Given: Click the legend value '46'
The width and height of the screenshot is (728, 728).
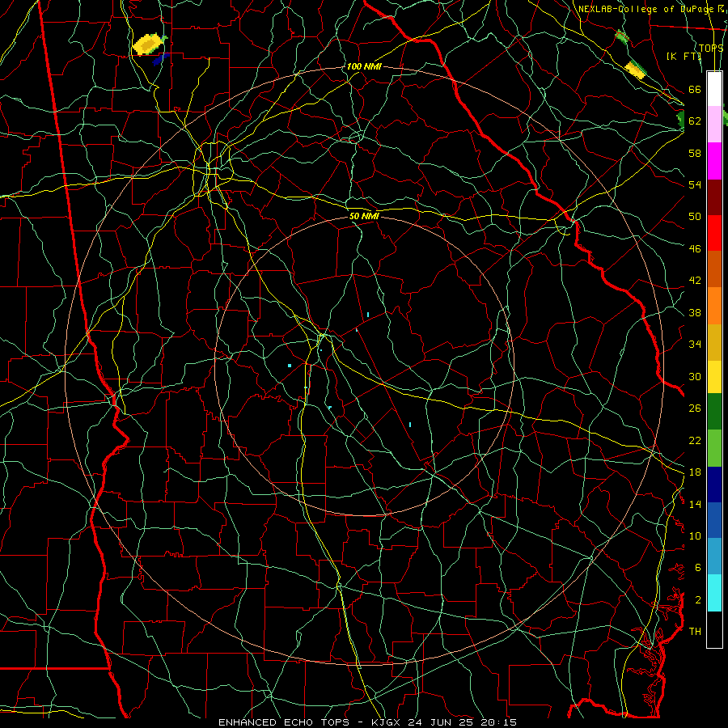Looking at the screenshot, I should [695, 249].
